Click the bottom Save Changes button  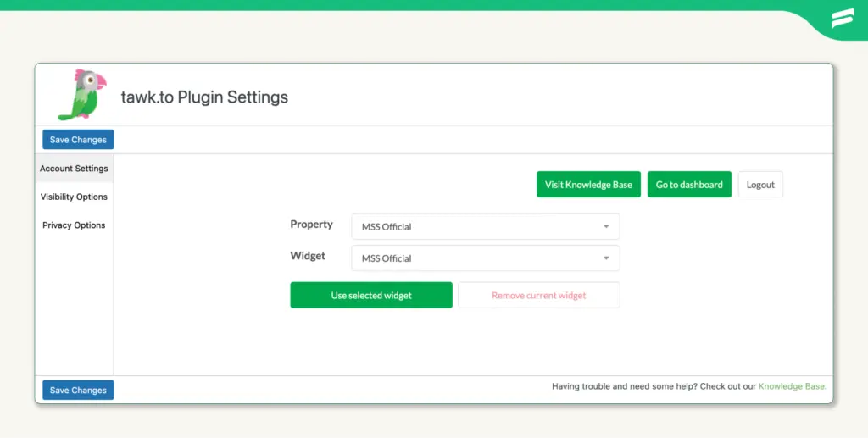tap(78, 390)
